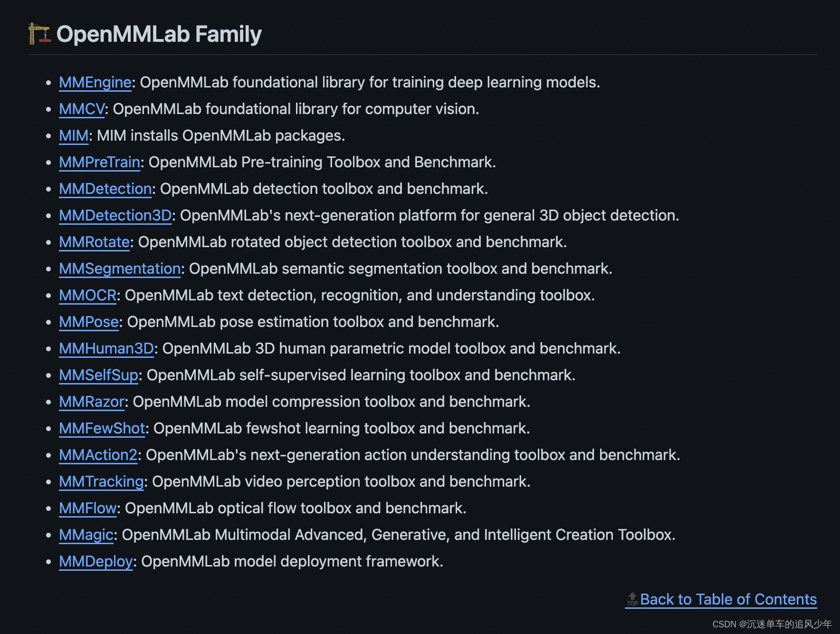The width and height of the screenshot is (840, 634).
Task: Open the MMagic link
Action: point(86,535)
